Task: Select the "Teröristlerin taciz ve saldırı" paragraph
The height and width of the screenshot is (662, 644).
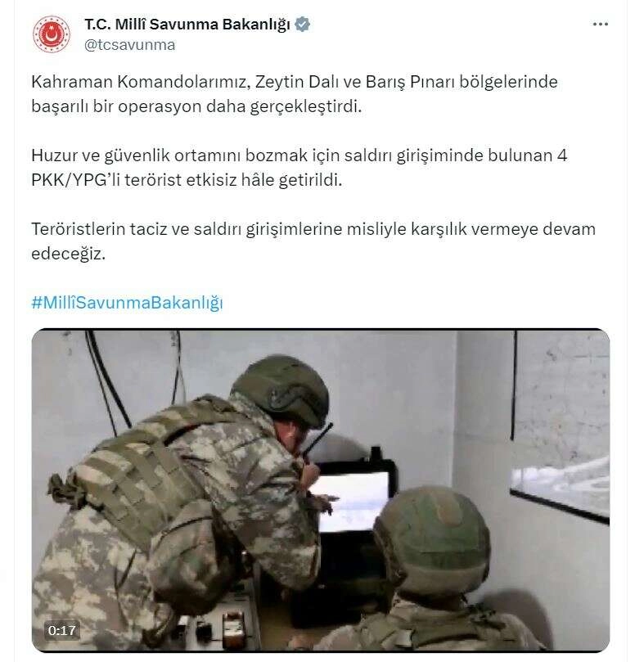Action: click(313, 241)
